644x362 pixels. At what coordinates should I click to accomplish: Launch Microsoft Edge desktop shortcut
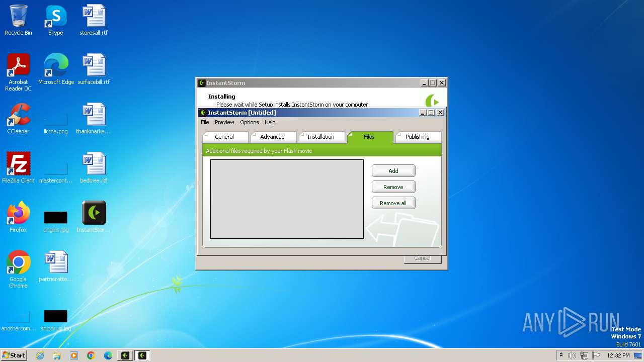[56, 69]
